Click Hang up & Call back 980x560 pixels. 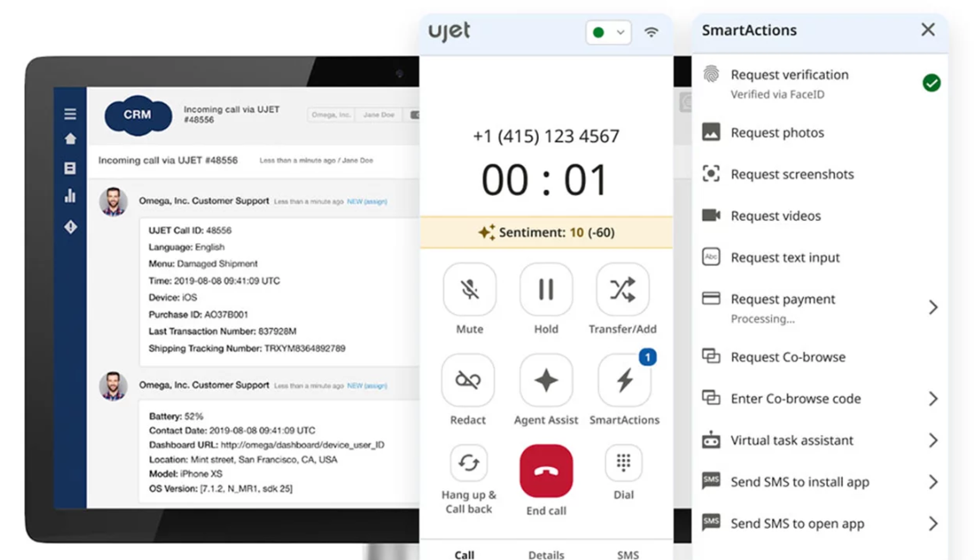pyautogui.click(x=469, y=462)
